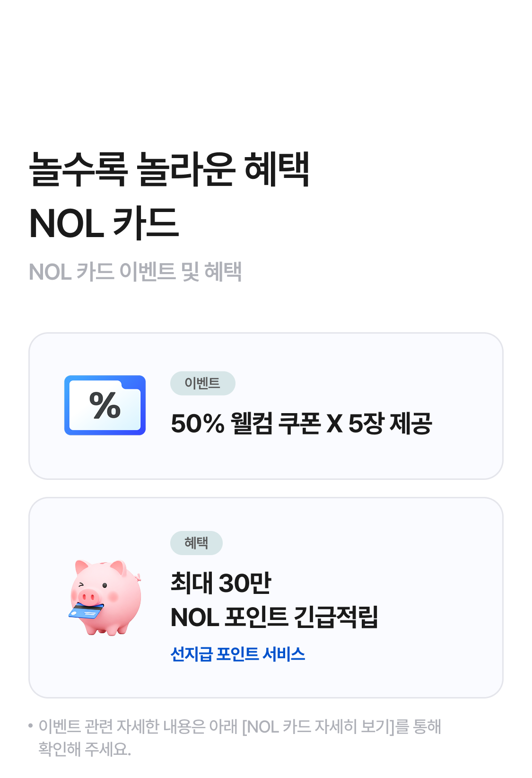
Task: Click the NOL 카드 이벤트 및 혜택 subtitle
Action: [x=136, y=272]
